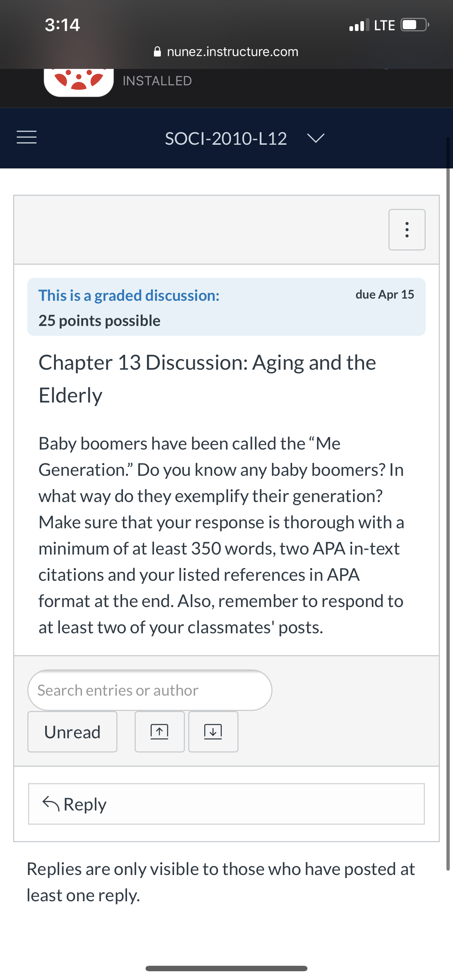Tap the reply arrow icon
The width and height of the screenshot is (453, 980).
[51, 804]
